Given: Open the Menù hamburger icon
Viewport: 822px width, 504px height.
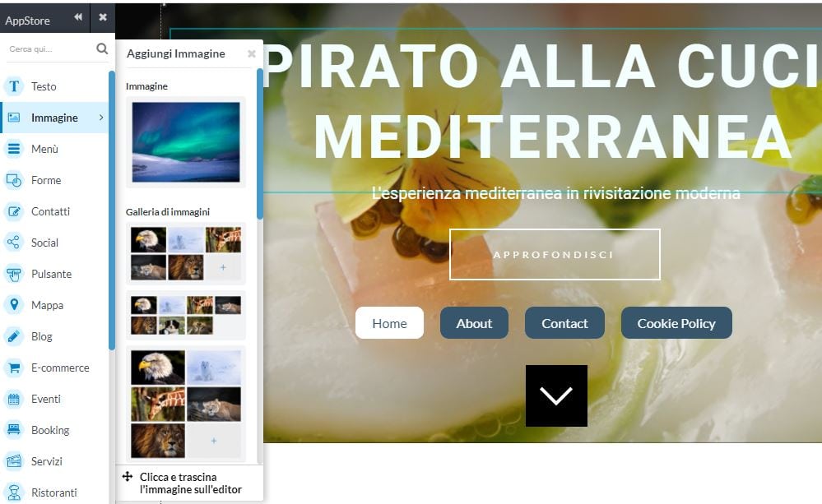Looking at the screenshot, I should pos(14,149).
